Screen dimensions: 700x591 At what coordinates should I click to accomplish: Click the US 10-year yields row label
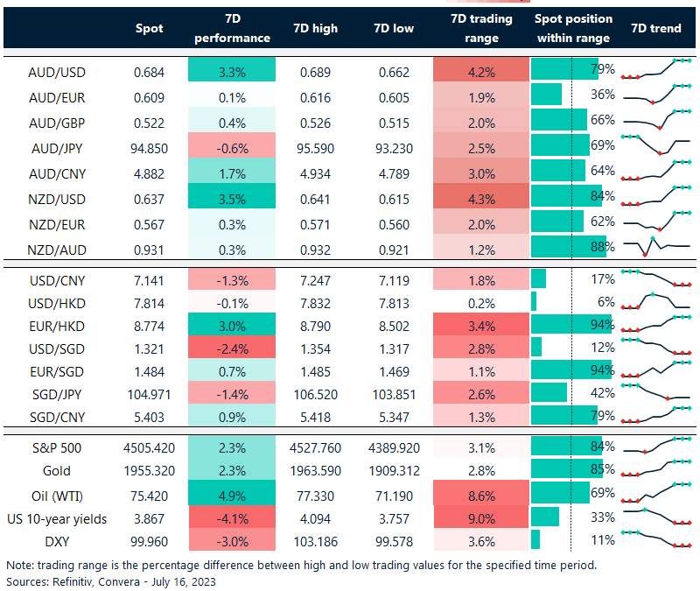(56, 518)
